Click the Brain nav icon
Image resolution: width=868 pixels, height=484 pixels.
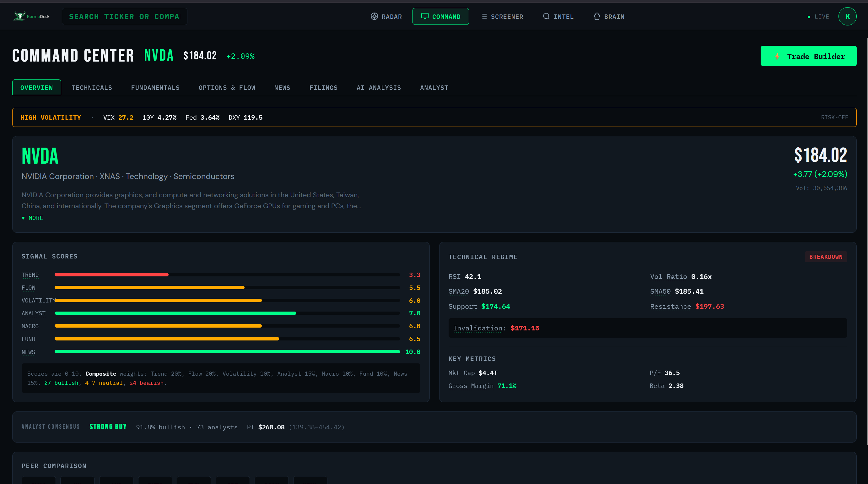597,17
